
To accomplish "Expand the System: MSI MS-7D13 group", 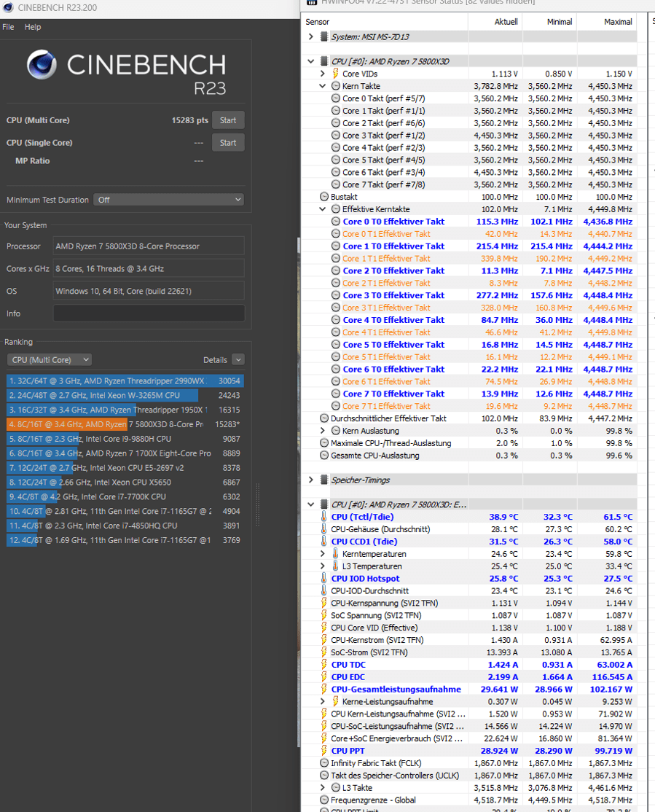I will (x=310, y=36).
